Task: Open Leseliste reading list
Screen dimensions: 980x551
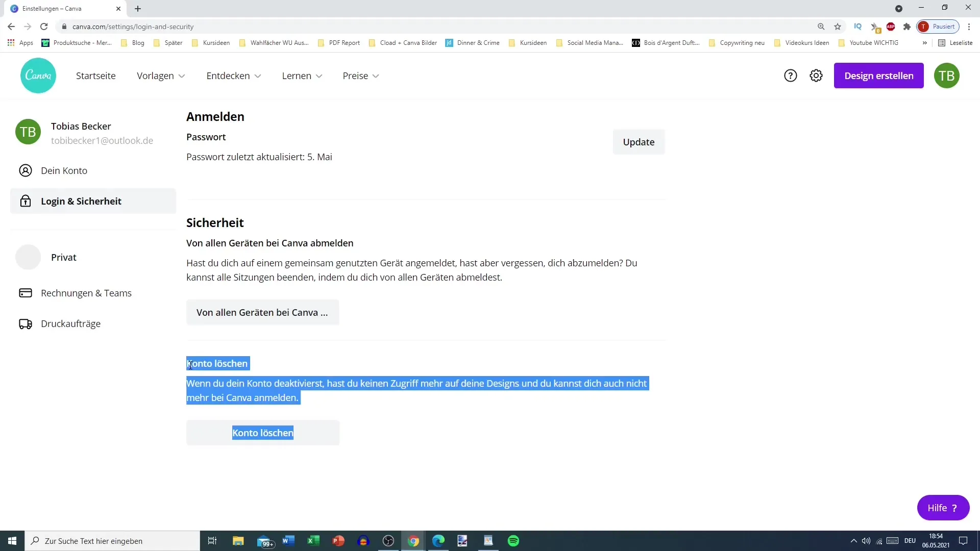Action: [955, 43]
